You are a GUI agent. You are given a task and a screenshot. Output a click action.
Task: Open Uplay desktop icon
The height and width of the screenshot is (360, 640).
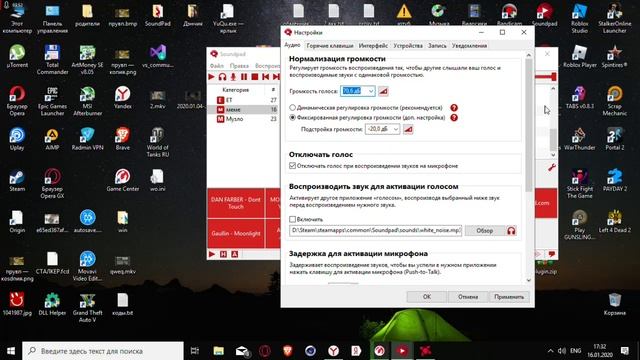pos(17,139)
